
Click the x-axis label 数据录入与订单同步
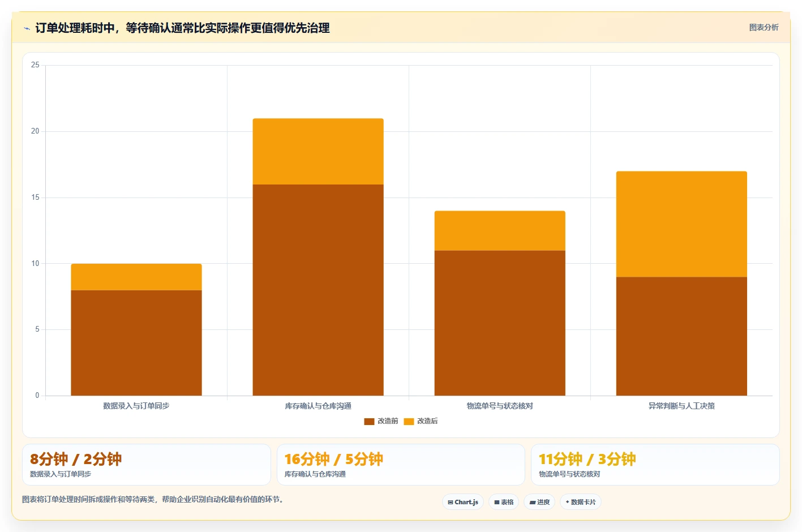[x=136, y=406]
